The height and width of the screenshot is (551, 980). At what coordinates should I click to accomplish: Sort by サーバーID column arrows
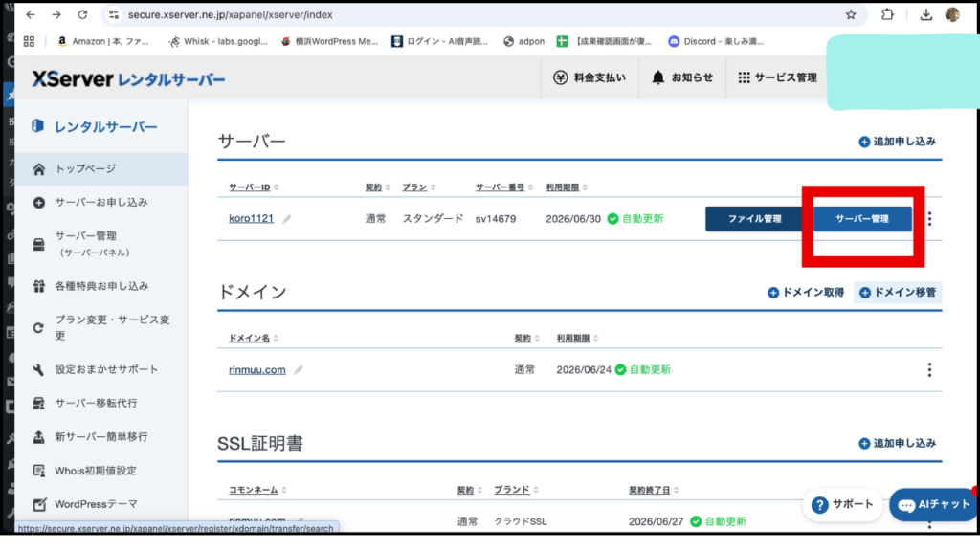click(277, 187)
